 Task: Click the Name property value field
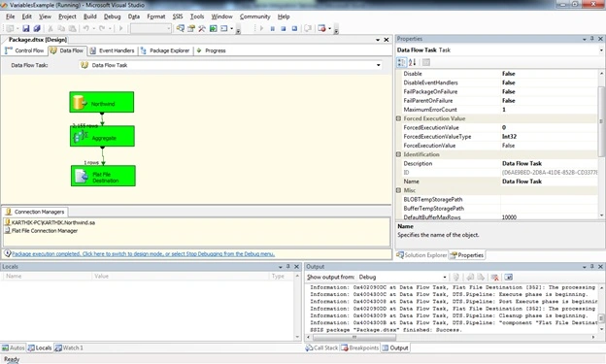point(549,182)
